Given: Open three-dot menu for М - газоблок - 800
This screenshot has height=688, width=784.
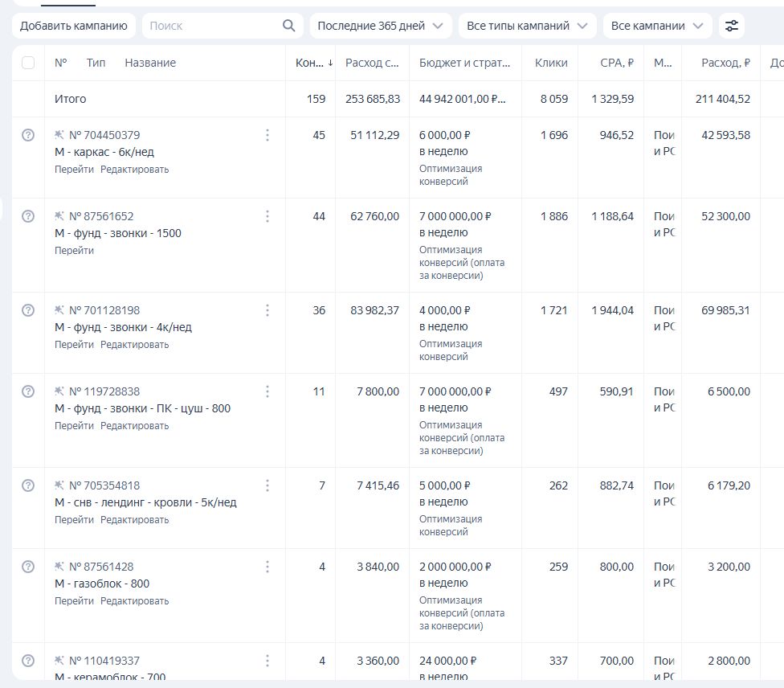Looking at the screenshot, I should coord(267,567).
